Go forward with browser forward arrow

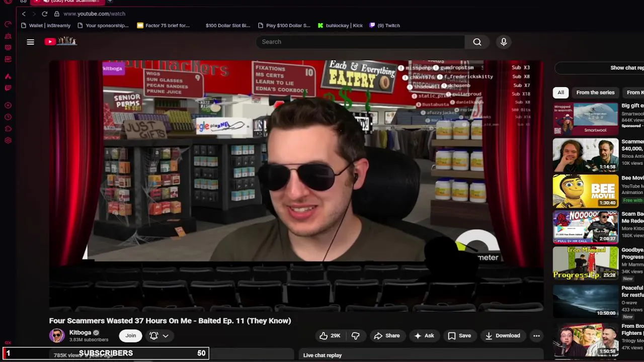34,14
